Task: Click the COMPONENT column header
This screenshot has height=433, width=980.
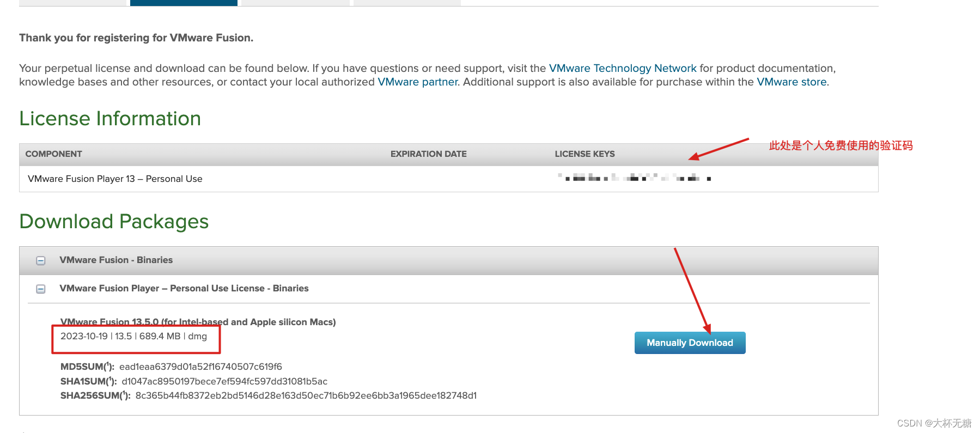Action: pos(53,154)
